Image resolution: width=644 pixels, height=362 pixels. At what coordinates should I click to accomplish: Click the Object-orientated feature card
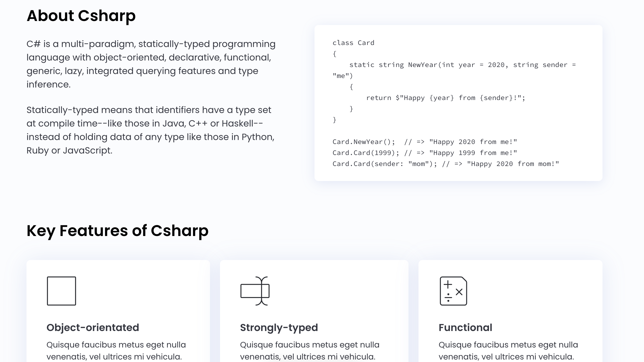click(x=118, y=310)
